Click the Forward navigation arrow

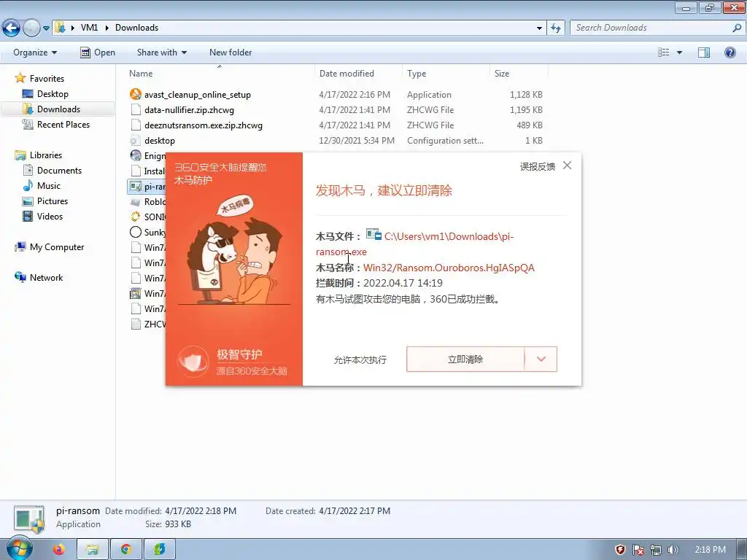(x=31, y=28)
